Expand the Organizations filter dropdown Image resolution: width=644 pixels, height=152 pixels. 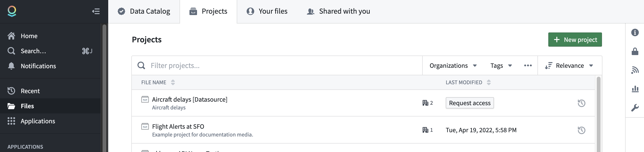tap(453, 66)
